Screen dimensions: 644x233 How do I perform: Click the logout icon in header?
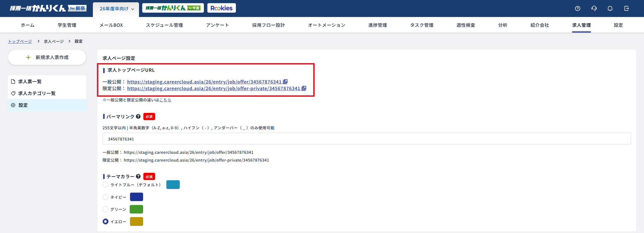click(x=626, y=8)
